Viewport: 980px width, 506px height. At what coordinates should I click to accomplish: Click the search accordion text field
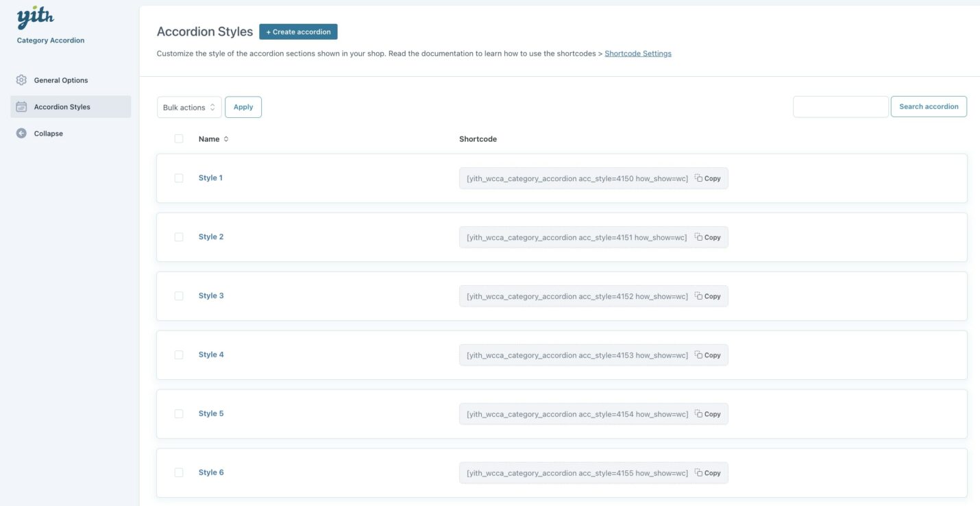point(840,107)
